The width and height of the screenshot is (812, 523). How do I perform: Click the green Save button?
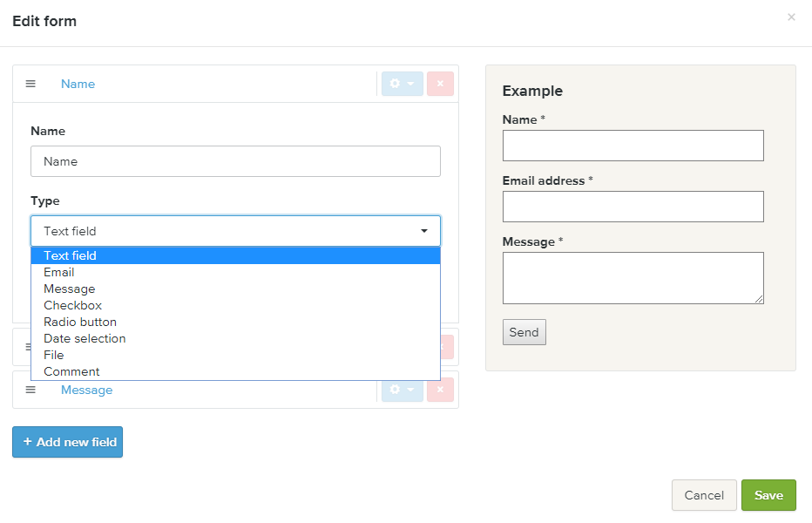pyautogui.click(x=768, y=495)
